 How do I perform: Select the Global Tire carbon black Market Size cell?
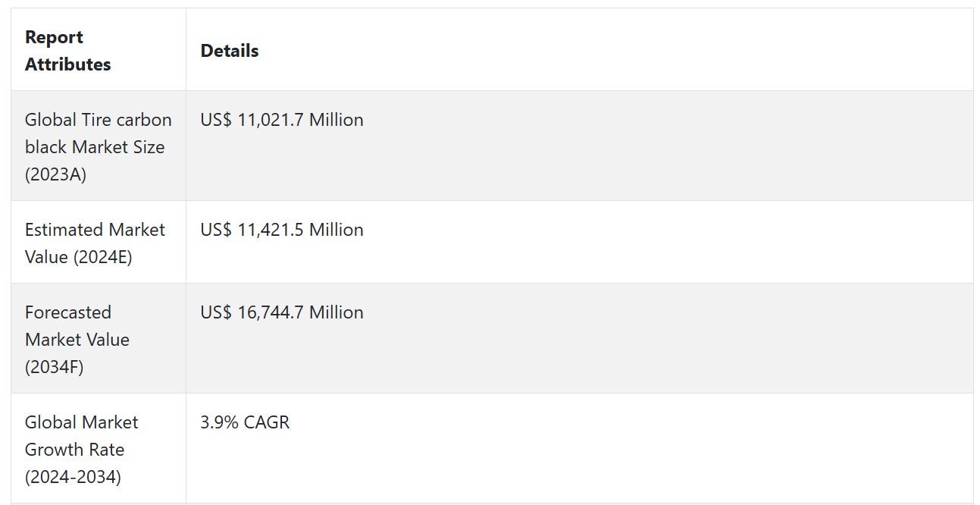click(99, 146)
